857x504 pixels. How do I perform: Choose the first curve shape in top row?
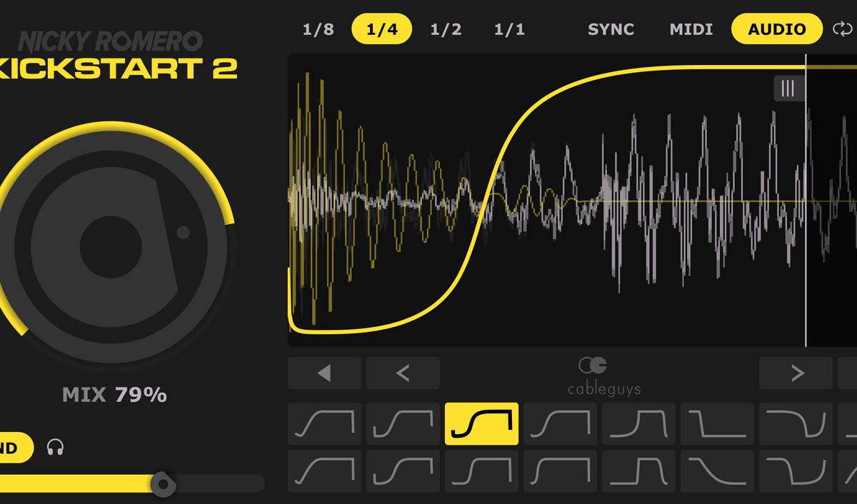pyautogui.click(x=324, y=424)
